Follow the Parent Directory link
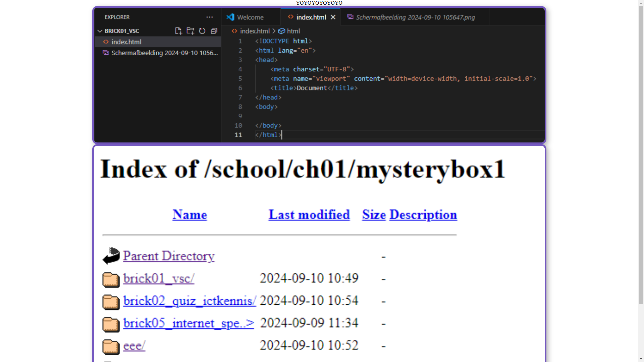Screen dimensions: 644x362 [169, 256]
